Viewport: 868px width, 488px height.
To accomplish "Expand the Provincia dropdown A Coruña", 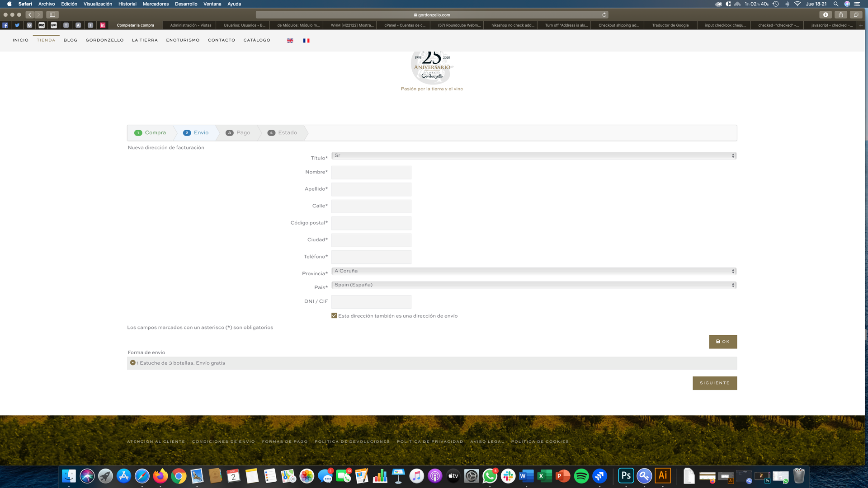I will pos(533,271).
